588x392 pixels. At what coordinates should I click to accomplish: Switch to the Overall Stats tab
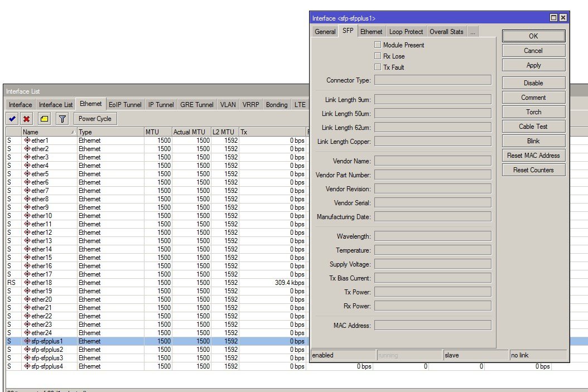[x=446, y=32]
